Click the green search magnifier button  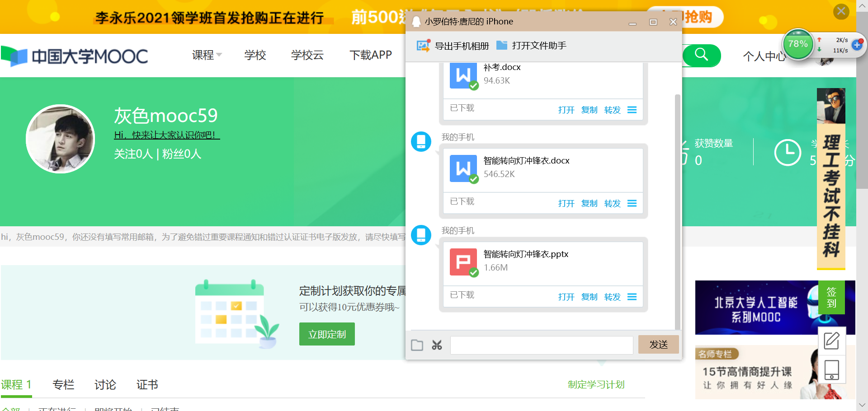[x=702, y=55]
